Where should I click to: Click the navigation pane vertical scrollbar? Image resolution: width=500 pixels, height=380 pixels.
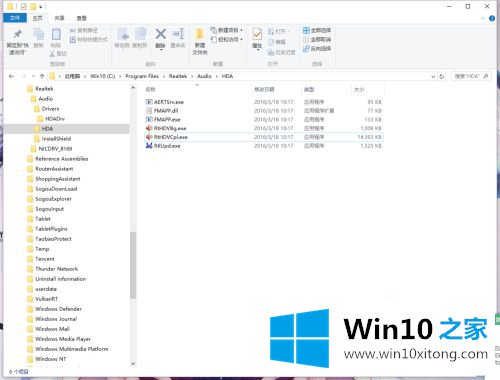[133, 265]
